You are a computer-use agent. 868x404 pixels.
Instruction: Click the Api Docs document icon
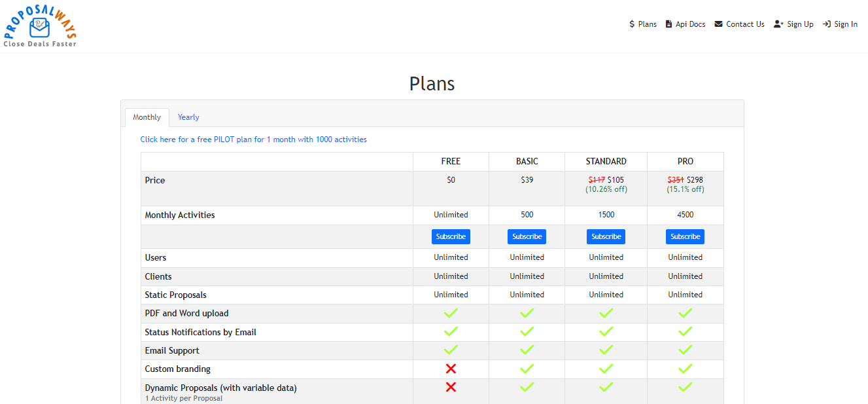668,24
